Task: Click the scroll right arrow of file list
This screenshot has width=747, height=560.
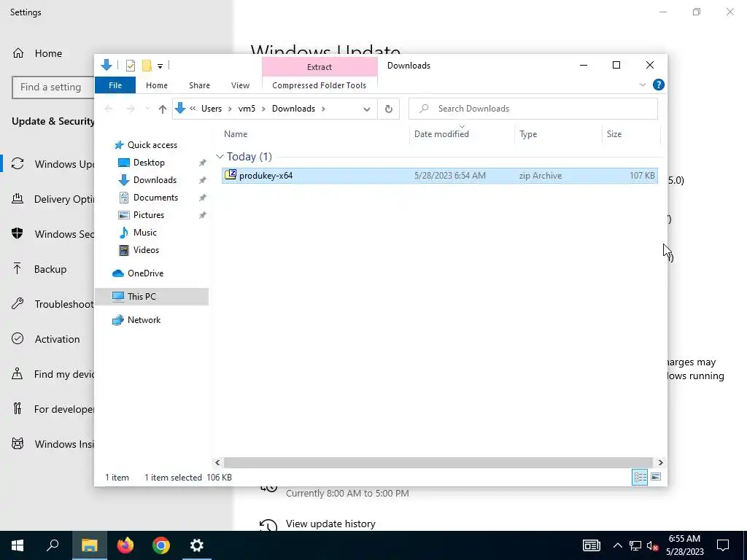Action: (660, 462)
